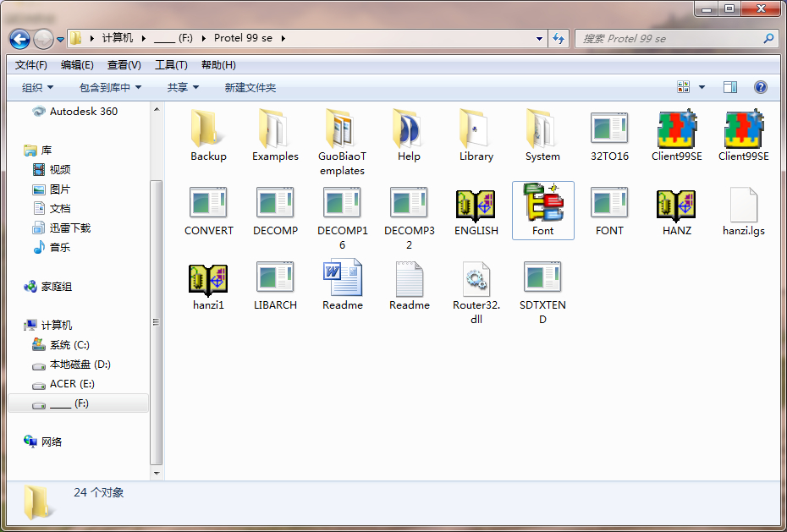Click the view mode icon button
Image resolution: width=787 pixels, height=532 pixels.
tap(683, 87)
